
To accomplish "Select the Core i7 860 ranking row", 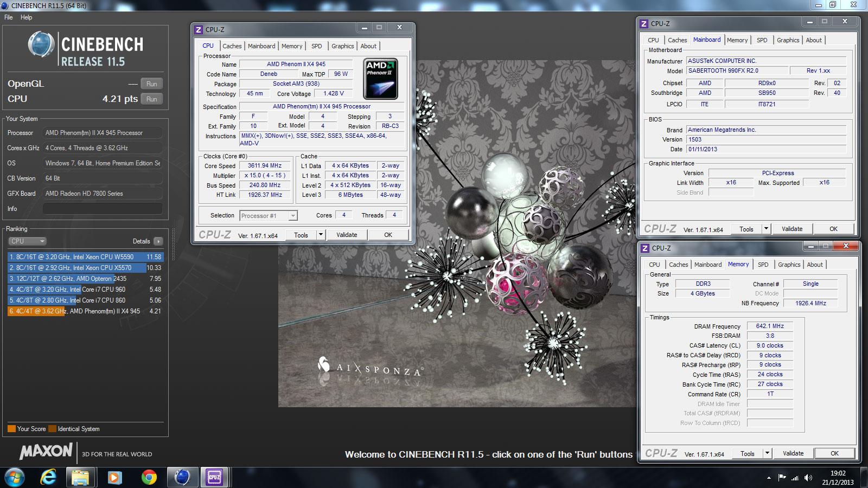I will (x=85, y=300).
